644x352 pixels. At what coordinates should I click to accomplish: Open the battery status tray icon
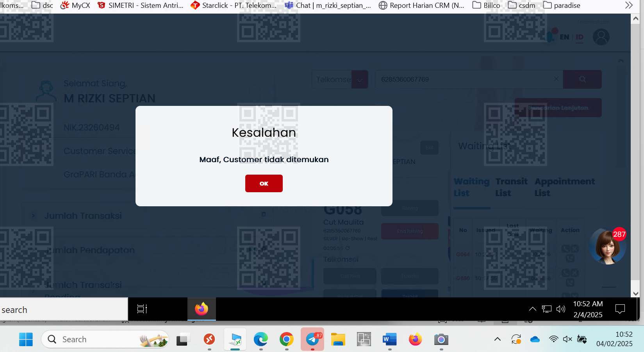pos(582,339)
